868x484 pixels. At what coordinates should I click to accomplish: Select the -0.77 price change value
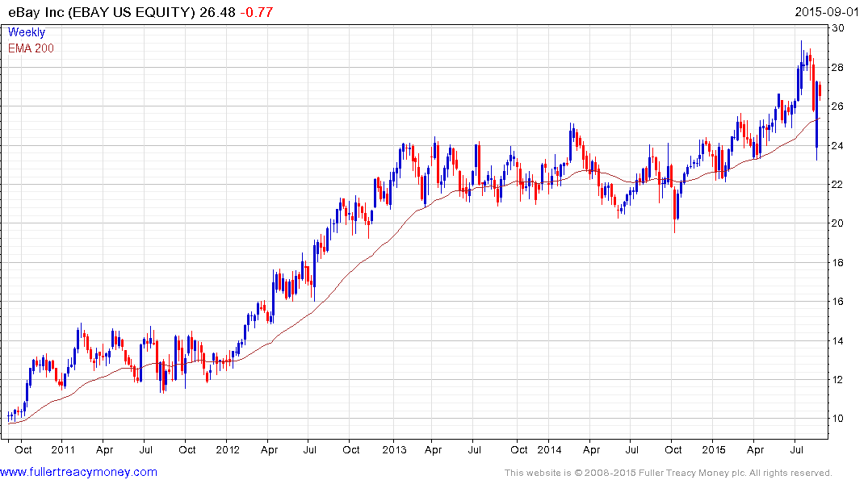pos(256,12)
